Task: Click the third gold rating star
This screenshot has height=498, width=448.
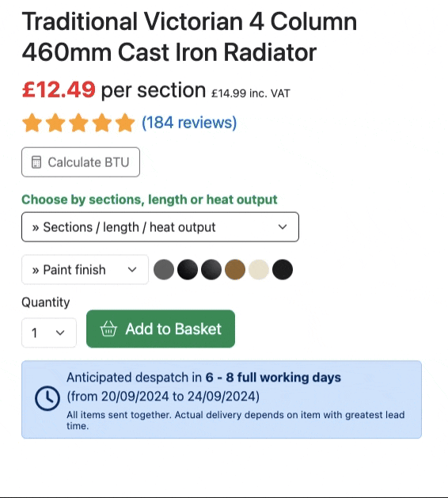Action: coord(78,123)
